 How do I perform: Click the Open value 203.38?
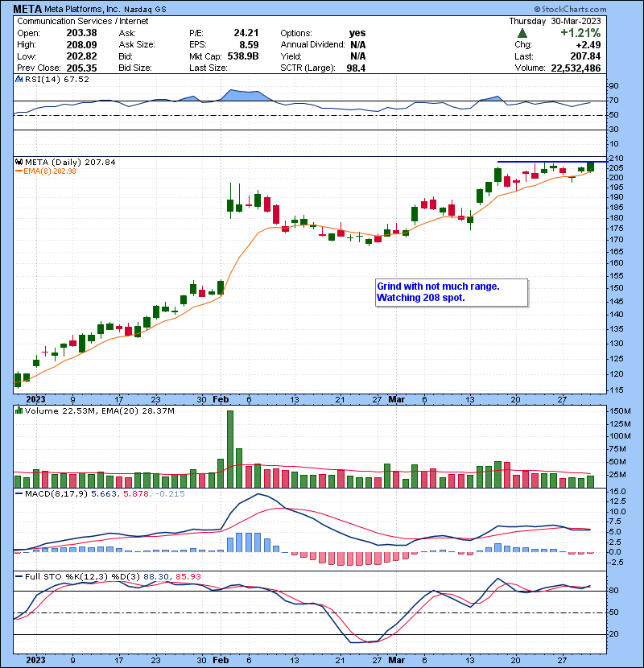click(x=81, y=33)
